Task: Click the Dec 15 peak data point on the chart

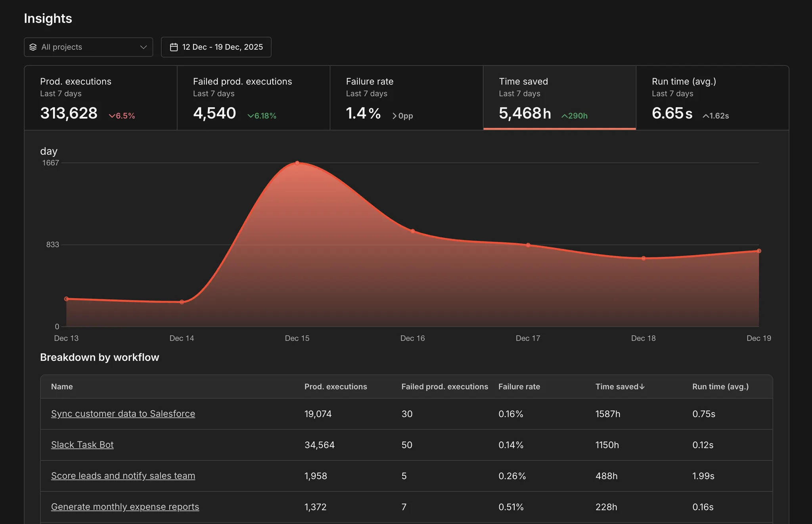Action: (x=297, y=163)
